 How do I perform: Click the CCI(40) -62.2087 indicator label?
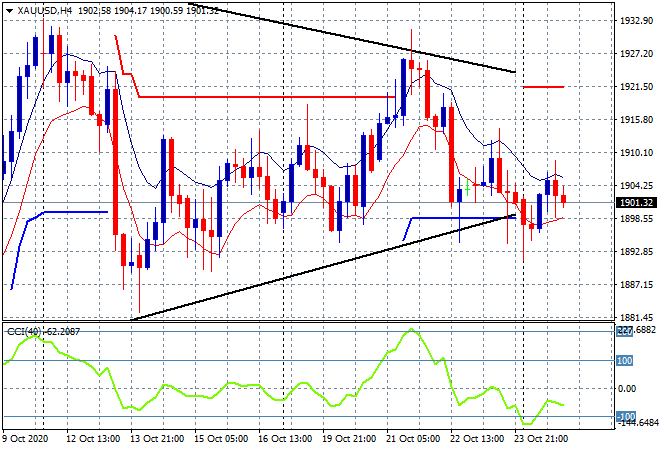tap(43, 332)
